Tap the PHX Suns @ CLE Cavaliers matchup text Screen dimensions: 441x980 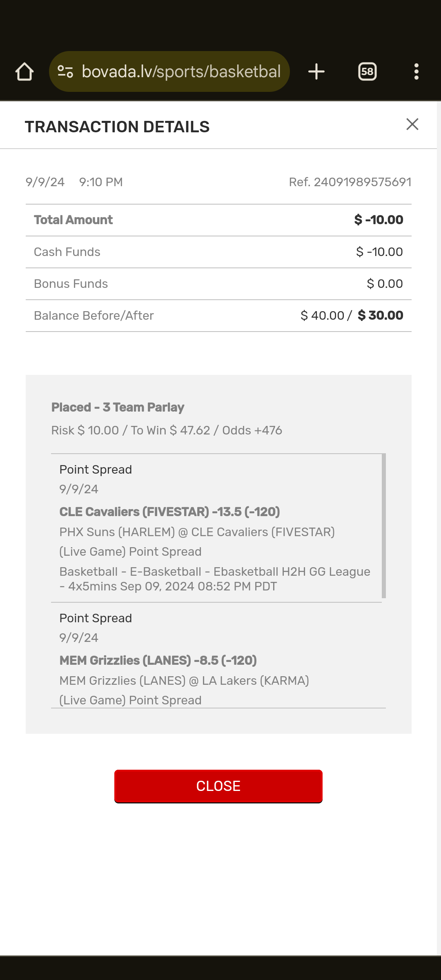197,532
